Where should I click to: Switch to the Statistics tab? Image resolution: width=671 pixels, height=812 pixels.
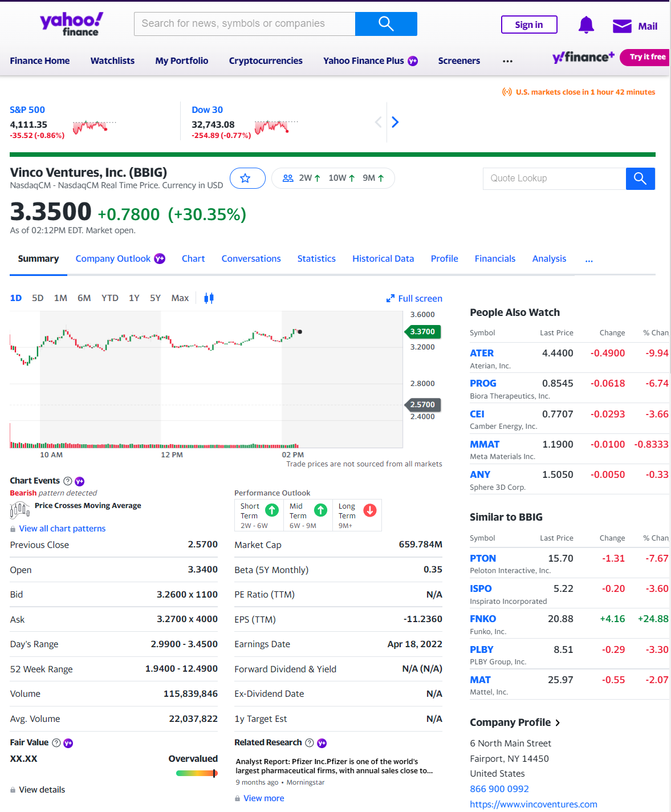[316, 258]
